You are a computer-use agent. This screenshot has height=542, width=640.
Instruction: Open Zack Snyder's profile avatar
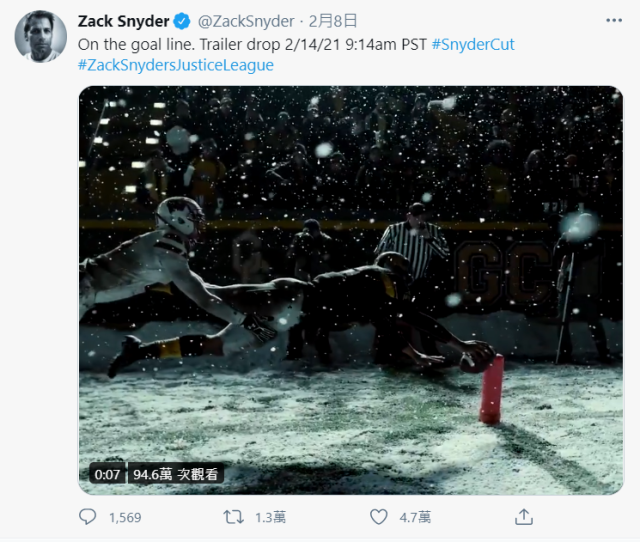tap(40, 38)
